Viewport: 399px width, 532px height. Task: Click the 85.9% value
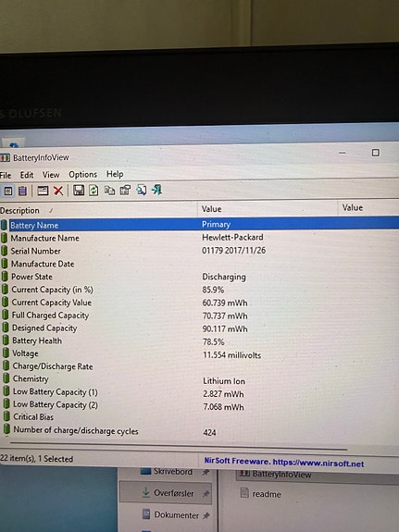coord(213,290)
